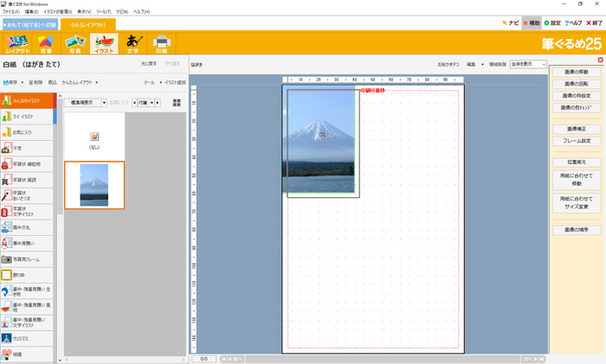Toggle the 補助 assist panel

click(x=532, y=22)
